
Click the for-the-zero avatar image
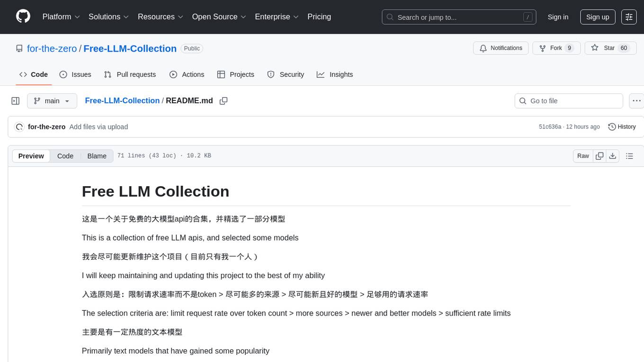pyautogui.click(x=19, y=127)
